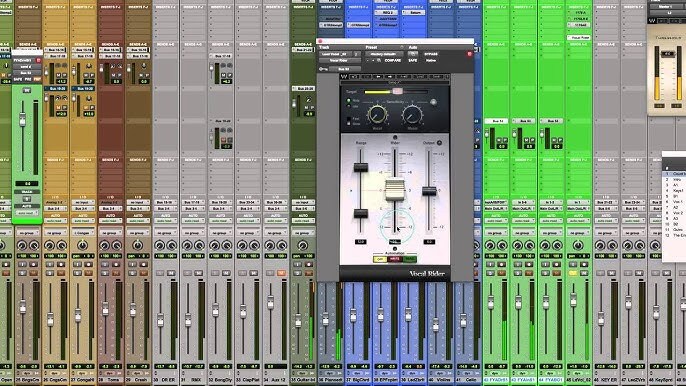Click the Waves logo in Vocal Rider toolbar
Viewport: 686px width, 386px height.
tap(344, 77)
